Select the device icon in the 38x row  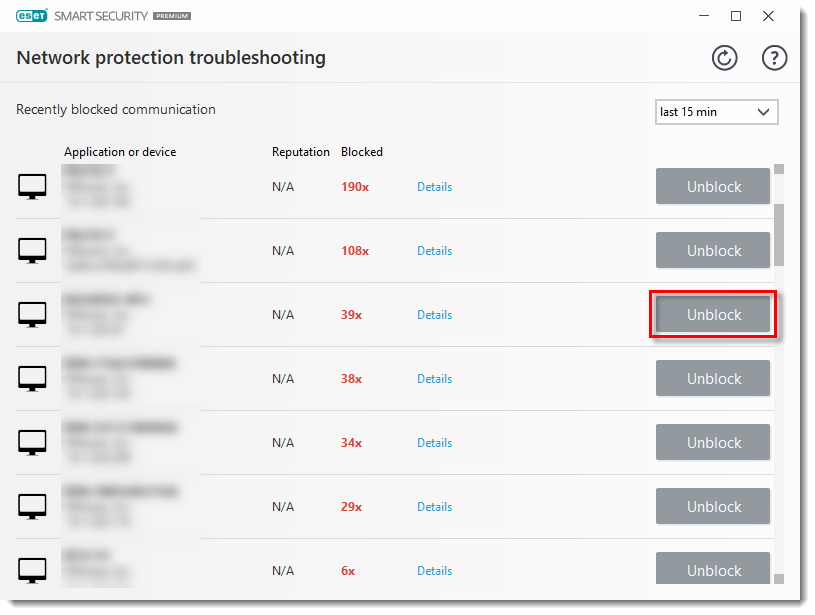click(32, 379)
